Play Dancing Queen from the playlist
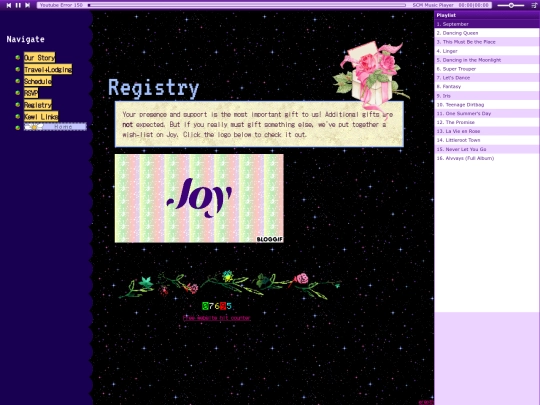The width and height of the screenshot is (540, 405). [487, 33]
